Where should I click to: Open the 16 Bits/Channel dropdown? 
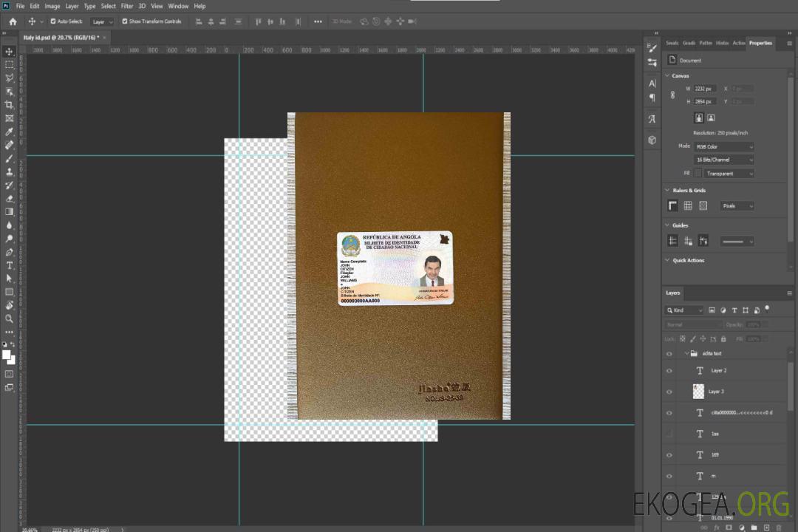coord(724,160)
